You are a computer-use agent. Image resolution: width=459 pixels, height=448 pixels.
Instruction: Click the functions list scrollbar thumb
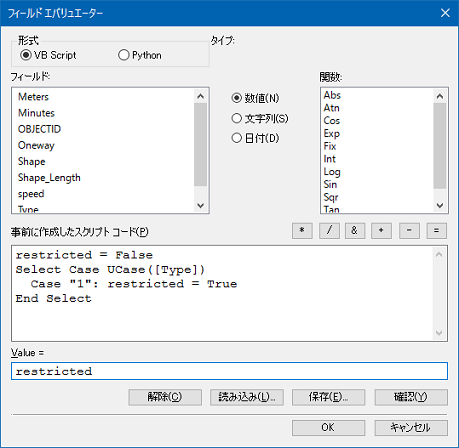click(x=440, y=146)
